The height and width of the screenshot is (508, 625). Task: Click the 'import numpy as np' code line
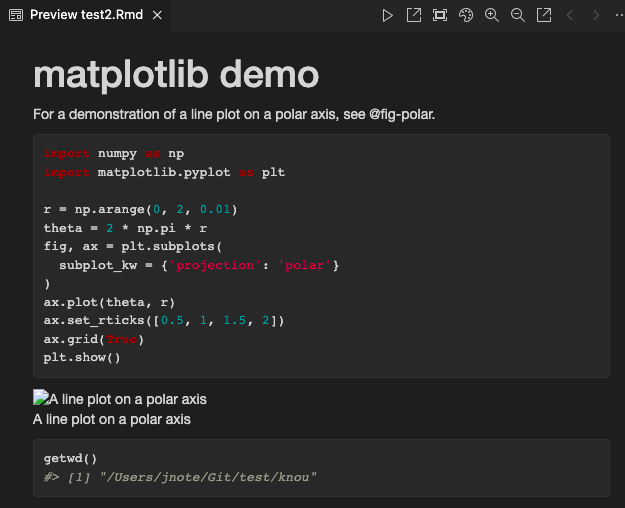(x=114, y=154)
